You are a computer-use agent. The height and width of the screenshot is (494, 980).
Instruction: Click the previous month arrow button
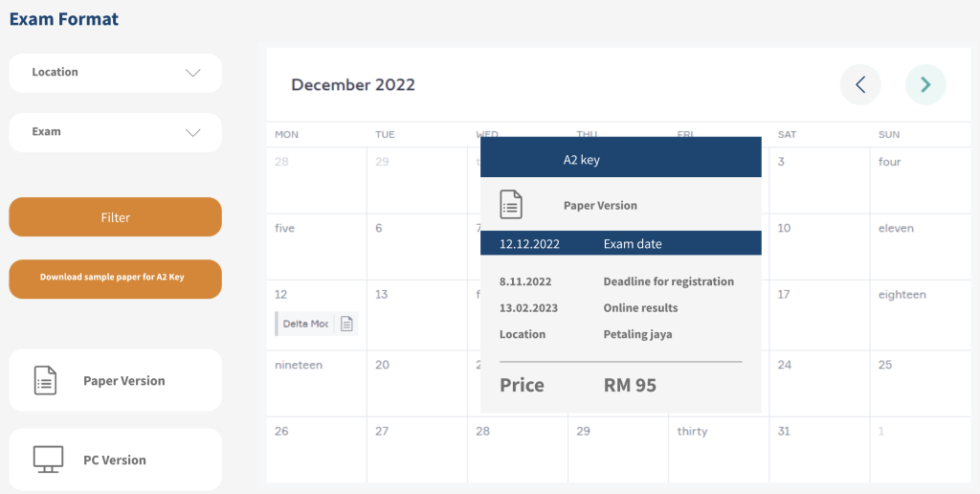pos(859,85)
